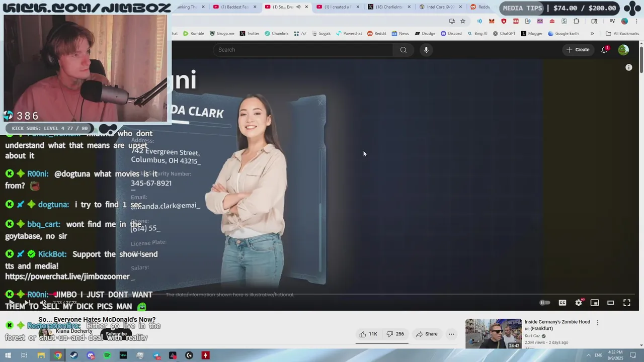Search YouTube by voice with the microphone
The width and height of the screenshot is (644, 362).
click(426, 50)
